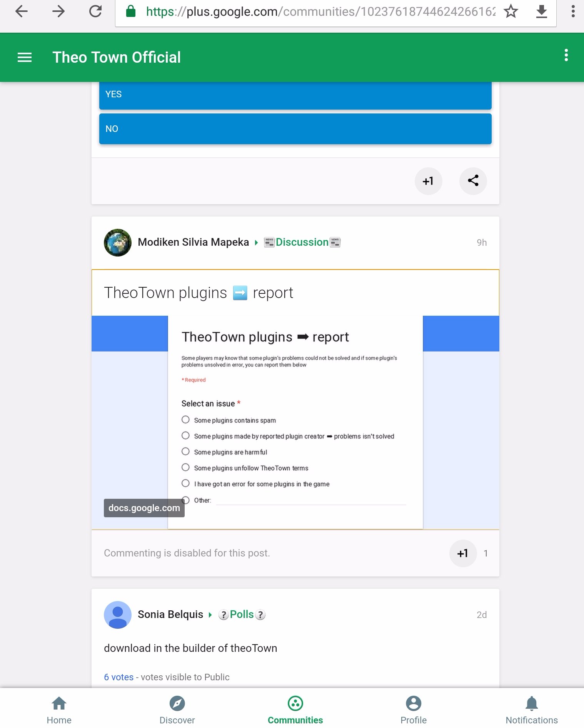Select 'Some plugins contains spam' option
The width and height of the screenshot is (584, 728).
[x=185, y=420]
